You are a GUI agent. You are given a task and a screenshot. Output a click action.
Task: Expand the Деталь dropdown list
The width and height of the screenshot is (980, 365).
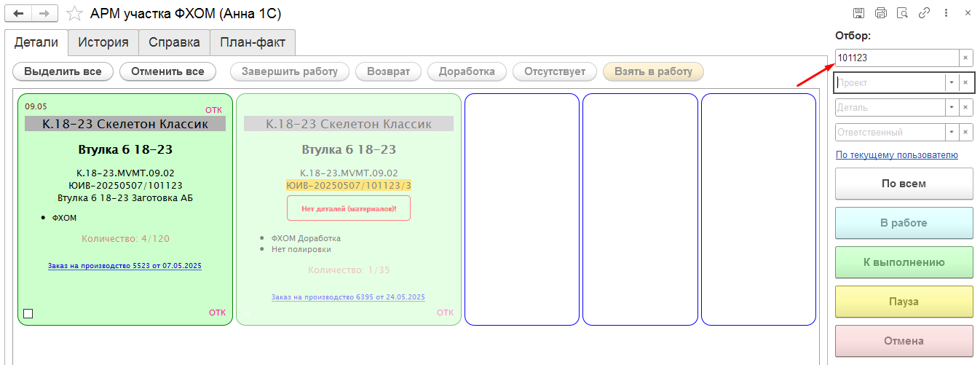[951, 108]
